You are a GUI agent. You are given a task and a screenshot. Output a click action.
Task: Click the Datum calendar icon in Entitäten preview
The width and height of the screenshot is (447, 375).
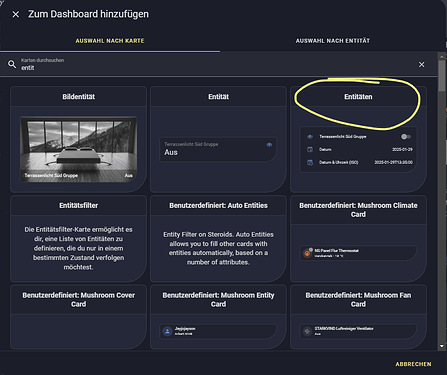310,149
